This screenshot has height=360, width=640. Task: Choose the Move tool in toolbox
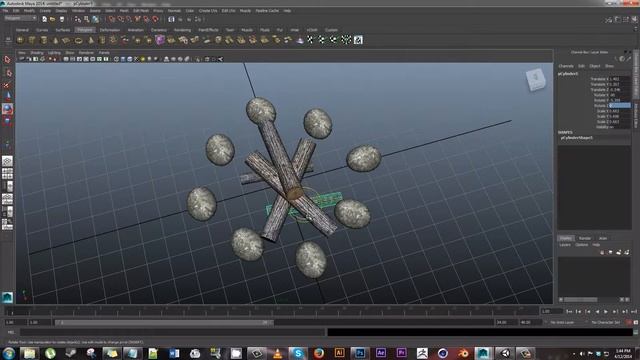7,96
